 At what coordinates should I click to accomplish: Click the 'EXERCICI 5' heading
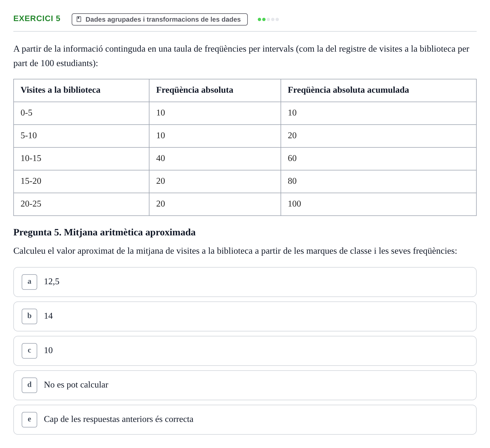[37, 18]
